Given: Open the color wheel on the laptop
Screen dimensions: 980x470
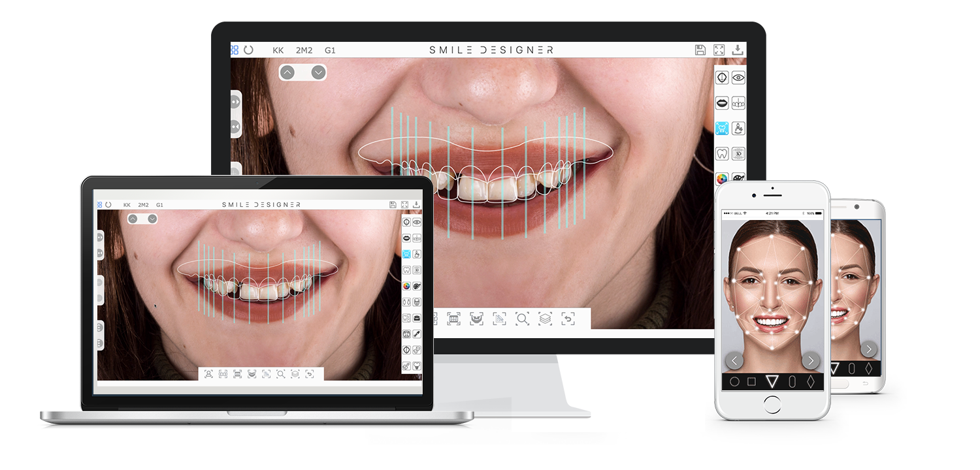Looking at the screenshot, I should tap(406, 286).
